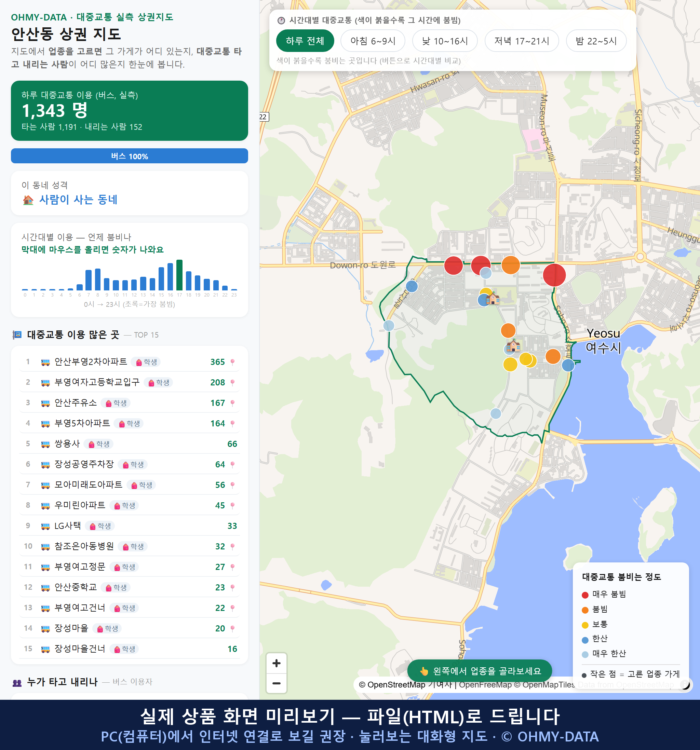Click the 17시 peak green bar

point(180,275)
